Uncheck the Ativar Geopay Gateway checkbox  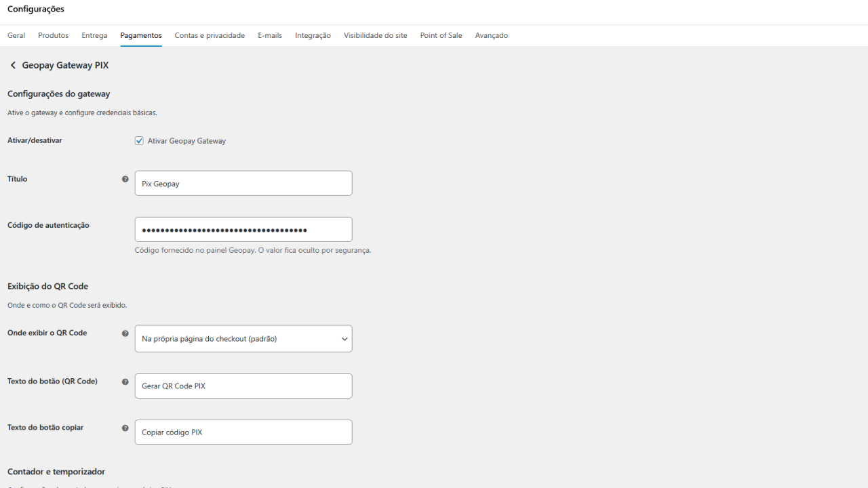(x=139, y=141)
